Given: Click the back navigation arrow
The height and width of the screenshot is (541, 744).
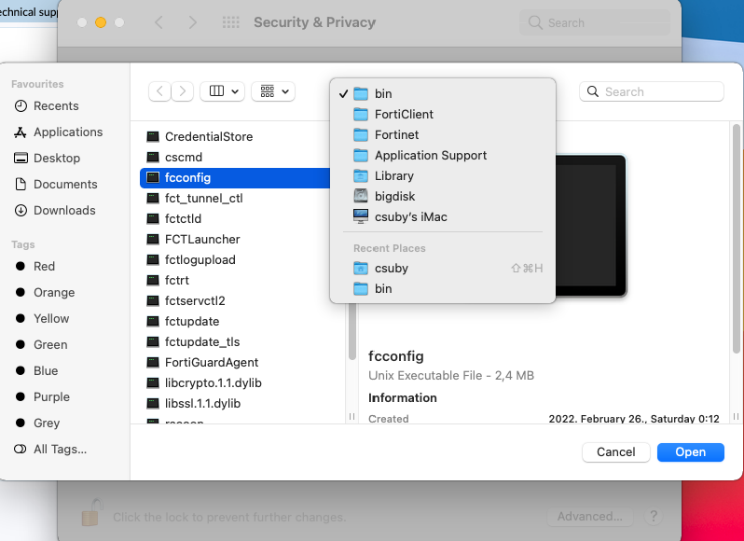Looking at the screenshot, I should [x=159, y=92].
